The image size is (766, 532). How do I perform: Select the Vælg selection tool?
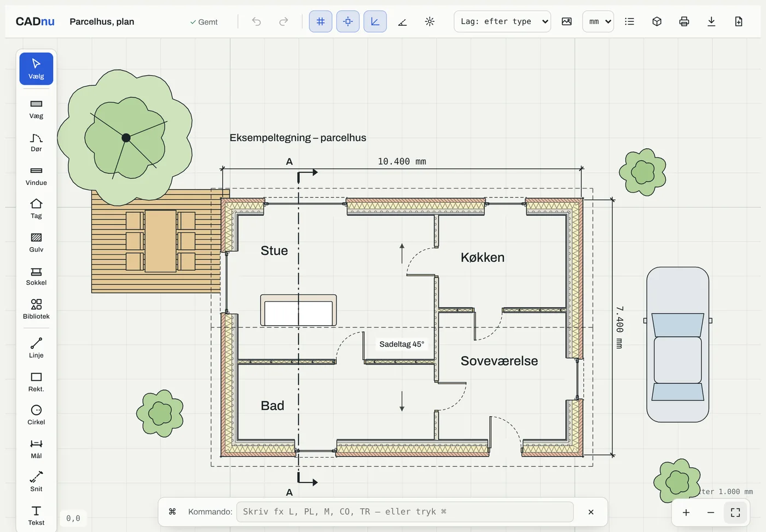coord(36,69)
